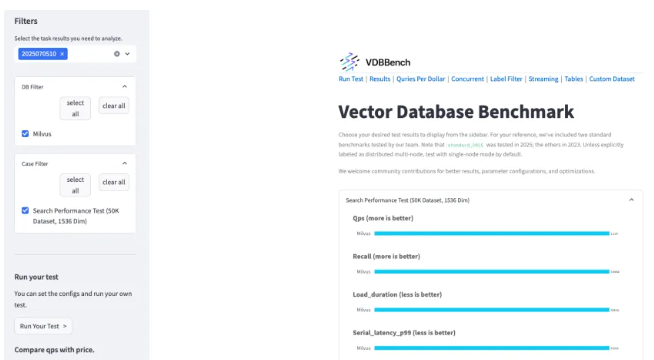The width and height of the screenshot is (654, 360).
Task: Open the task results dropdown arrow
Action: [x=127, y=54]
